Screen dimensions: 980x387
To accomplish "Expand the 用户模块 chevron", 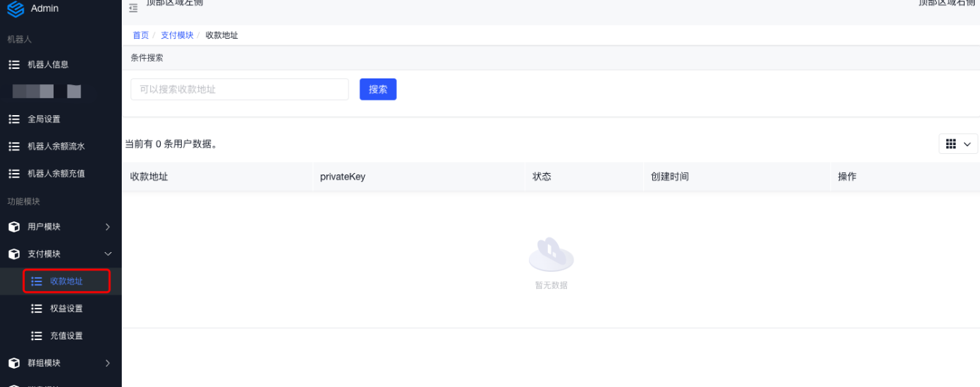I will pyautogui.click(x=108, y=227).
